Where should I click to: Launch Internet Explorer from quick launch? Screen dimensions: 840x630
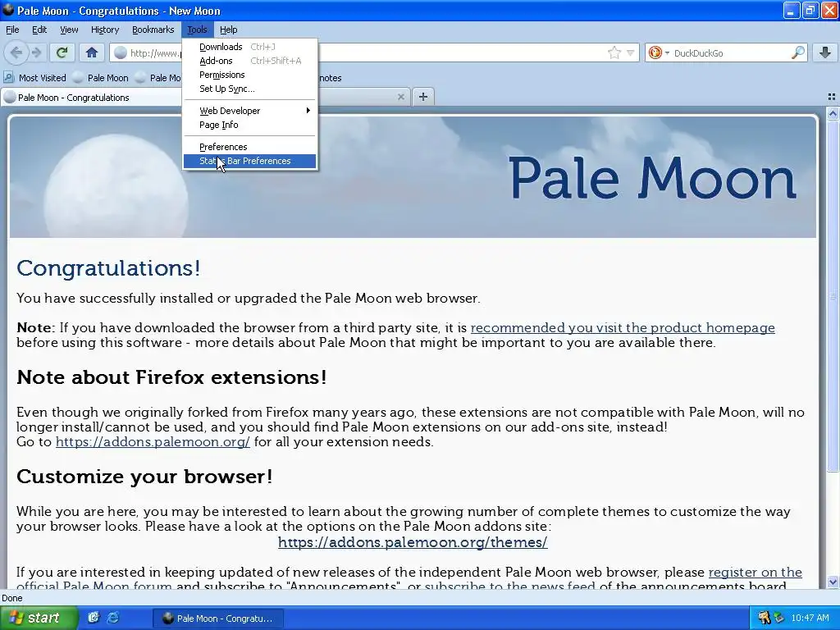coord(113,618)
